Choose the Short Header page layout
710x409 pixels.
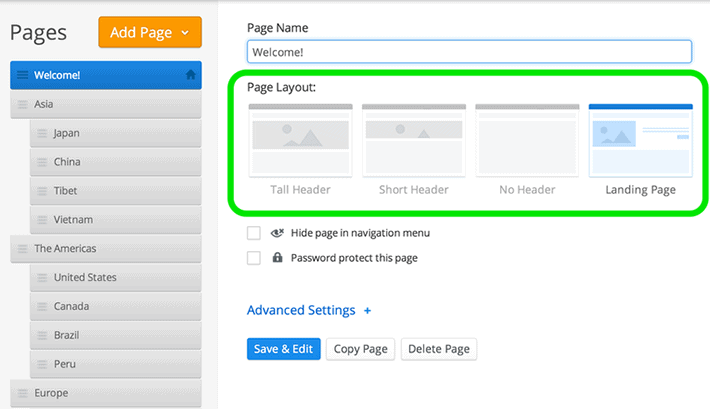tap(414, 140)
